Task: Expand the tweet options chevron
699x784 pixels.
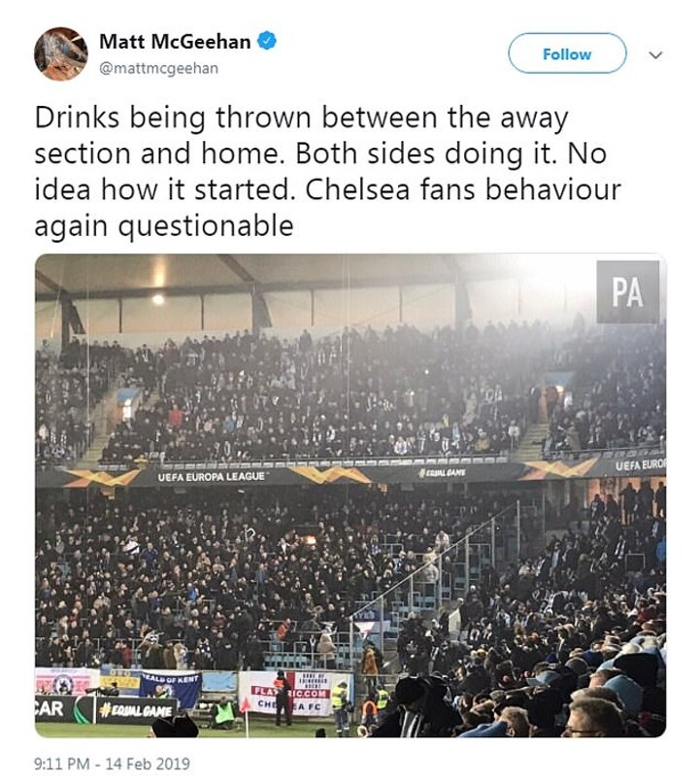Action: coord(656,55)
